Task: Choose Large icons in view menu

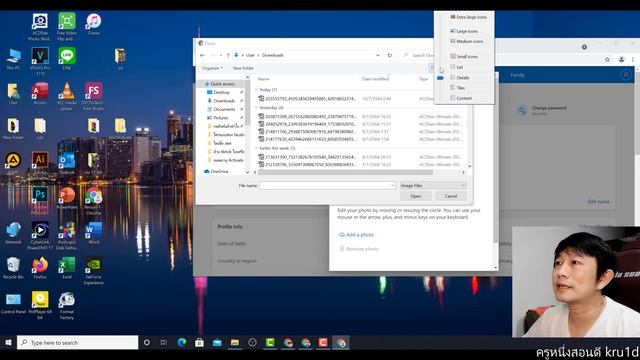Action: 464,31
